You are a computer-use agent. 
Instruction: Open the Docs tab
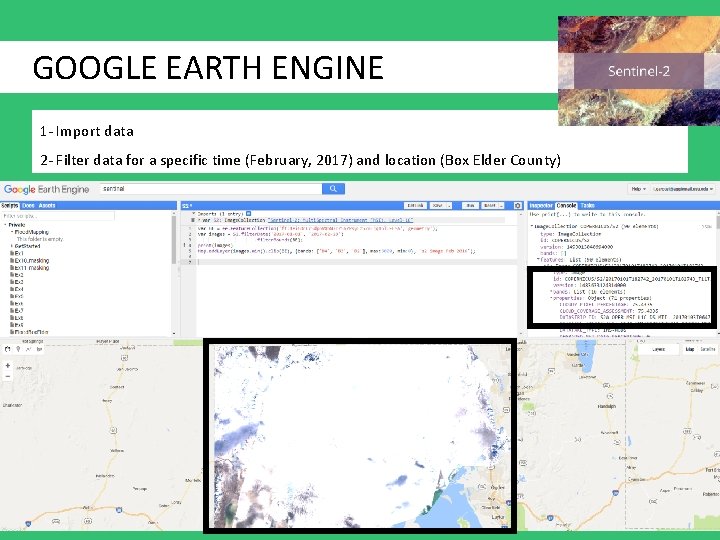[28, 206]
